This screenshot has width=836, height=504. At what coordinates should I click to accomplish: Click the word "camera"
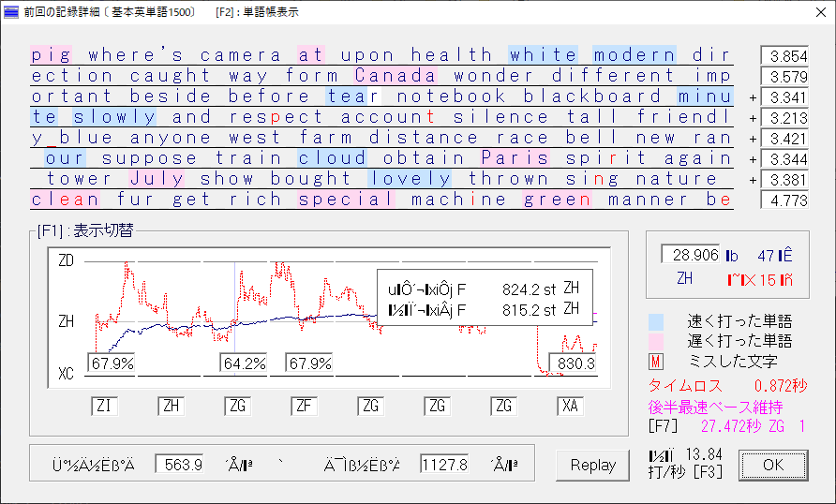coord(241,55)
